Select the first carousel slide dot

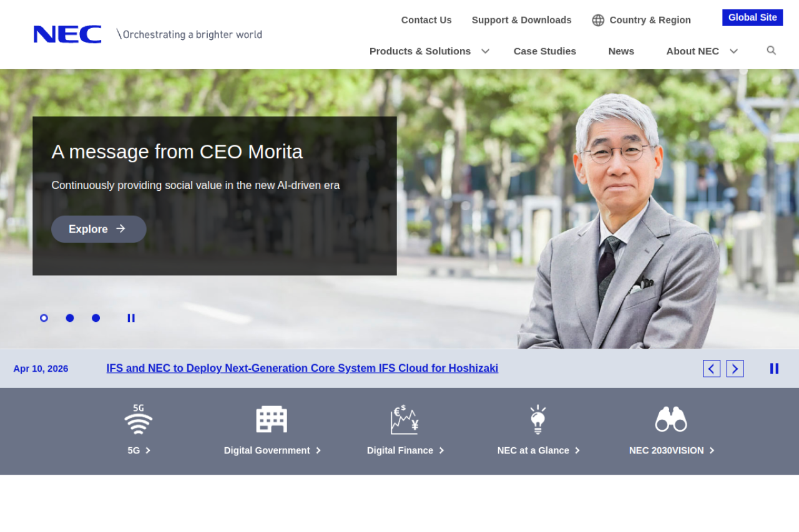point(44,318)
